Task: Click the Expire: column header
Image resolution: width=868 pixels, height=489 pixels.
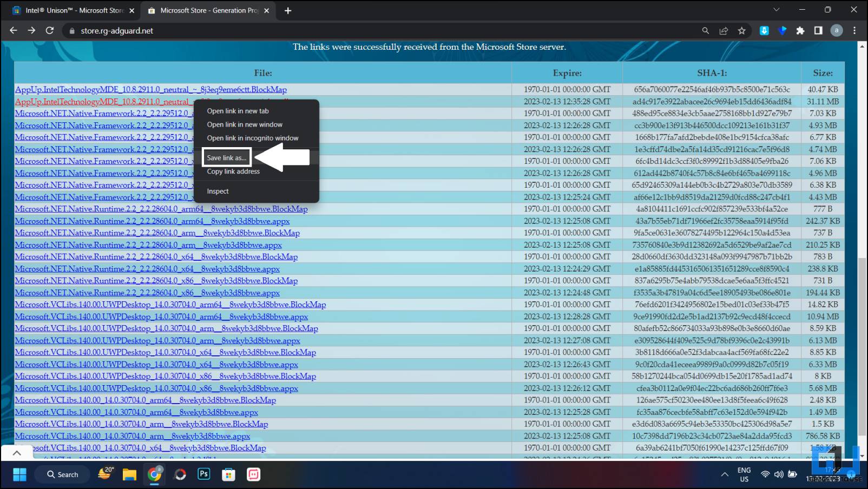Action: 567,73
